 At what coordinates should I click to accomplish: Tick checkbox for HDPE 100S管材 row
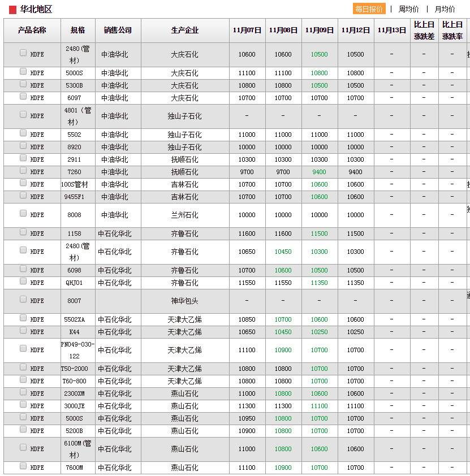[x=23, y=183]
